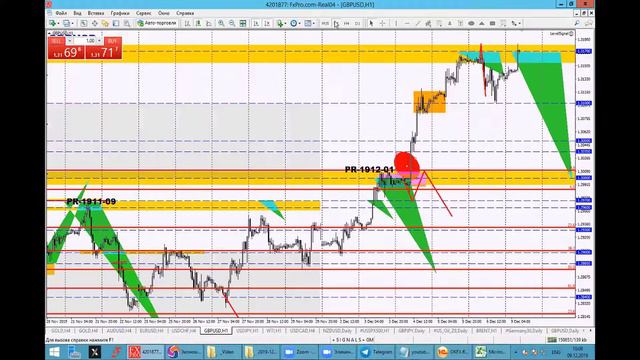Enable chart shift icon
This screenshot has height=360, width=640.
pos(267,23)
